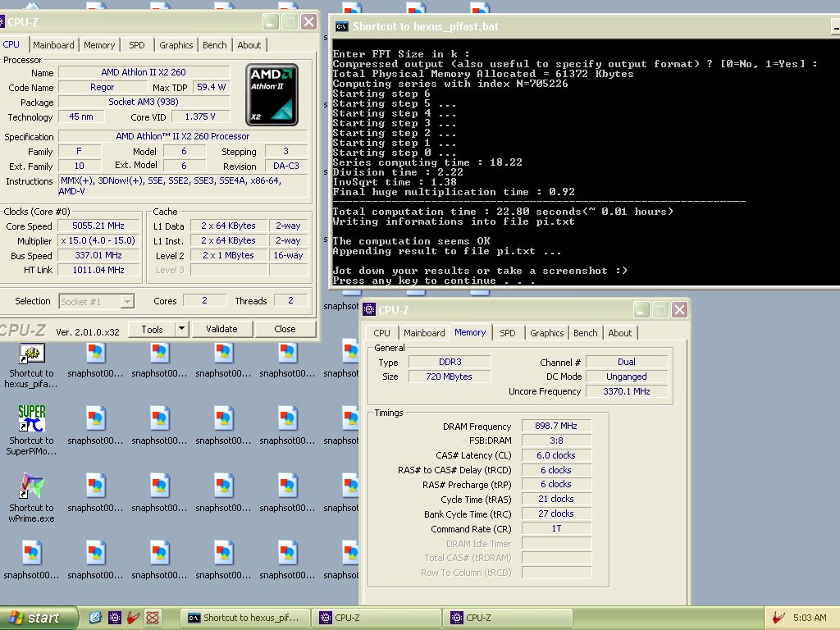This screenshot has width=840, height=630.
Task: Click the Tools button in CPU-Z
Action: pos(152,329)
